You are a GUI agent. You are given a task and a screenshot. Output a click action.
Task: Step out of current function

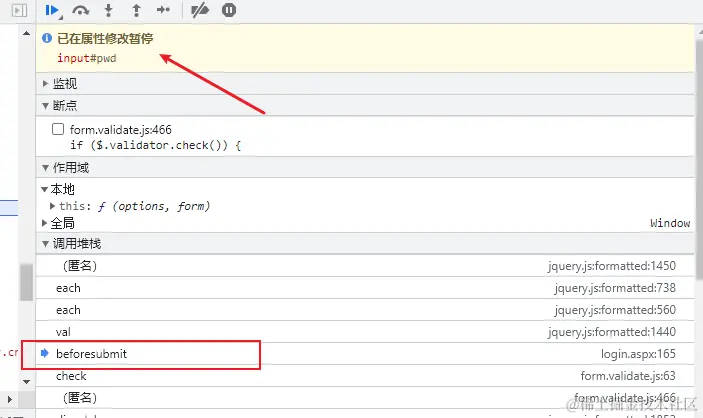click(x=136, y=10)
